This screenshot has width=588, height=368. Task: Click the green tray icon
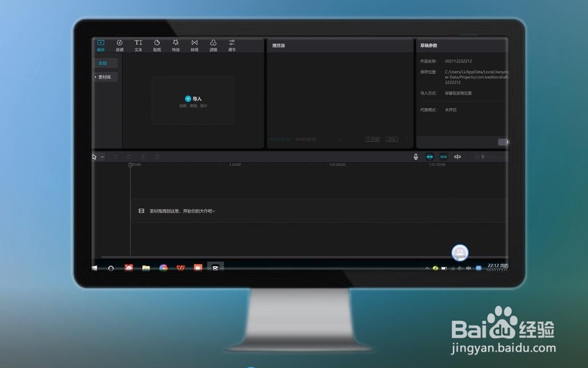pos(435,268)
